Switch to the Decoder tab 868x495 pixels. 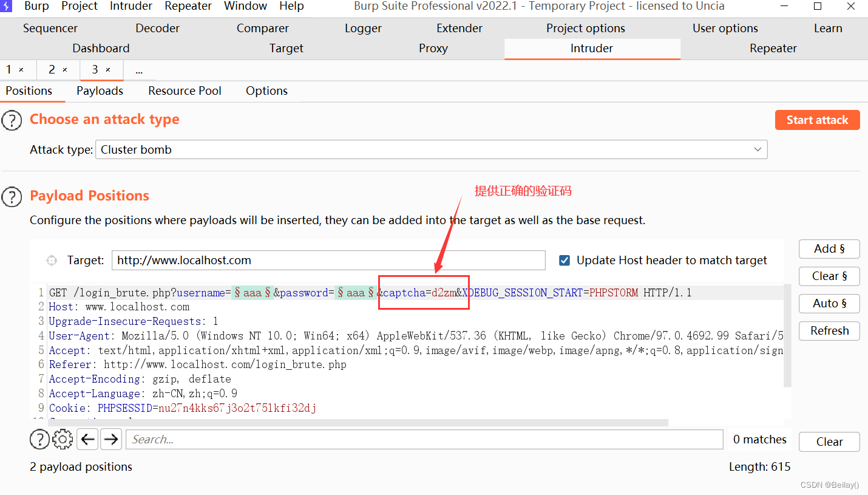158,29
